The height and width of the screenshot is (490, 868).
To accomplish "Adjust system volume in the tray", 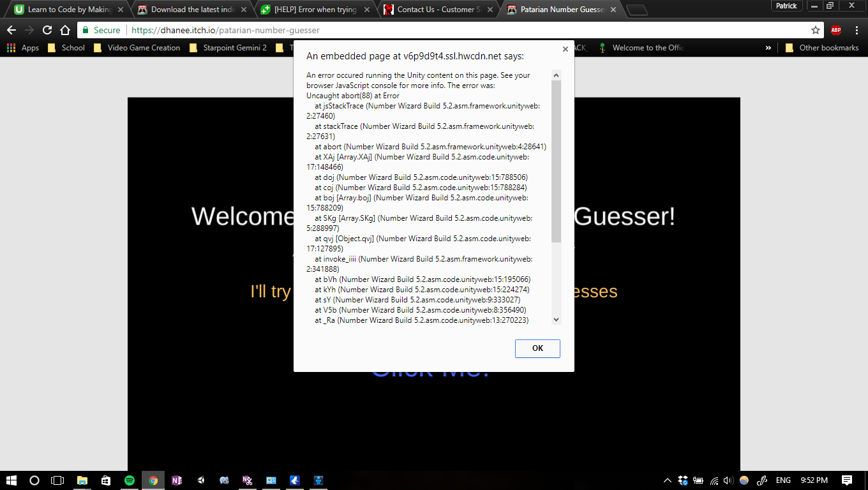I will pyautogui.click(x=728, y=480).
